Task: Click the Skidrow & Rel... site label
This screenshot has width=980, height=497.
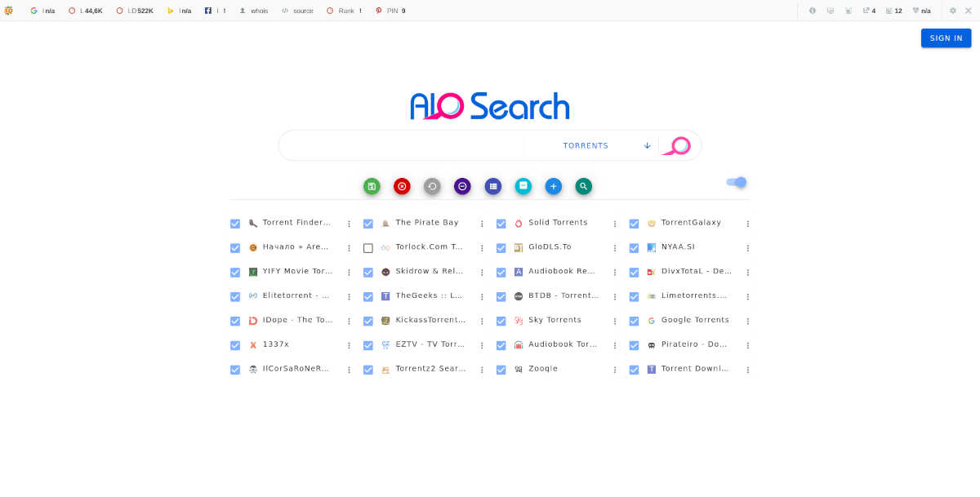Action: 430,271
